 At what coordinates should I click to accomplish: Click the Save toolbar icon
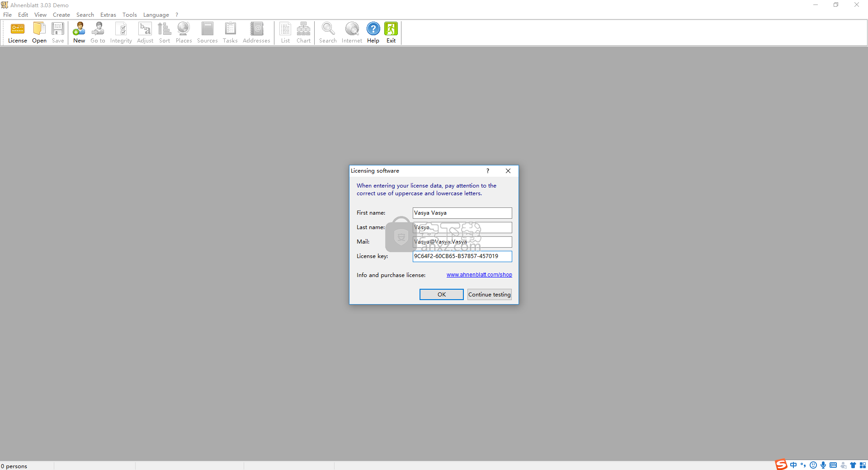(x=58, y=33)
